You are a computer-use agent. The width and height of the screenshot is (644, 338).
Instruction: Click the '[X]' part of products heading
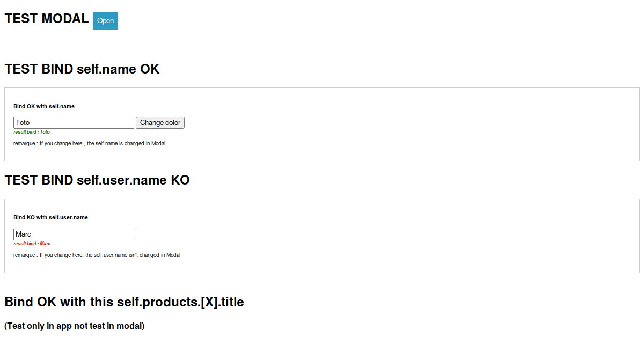coord(208,302)
